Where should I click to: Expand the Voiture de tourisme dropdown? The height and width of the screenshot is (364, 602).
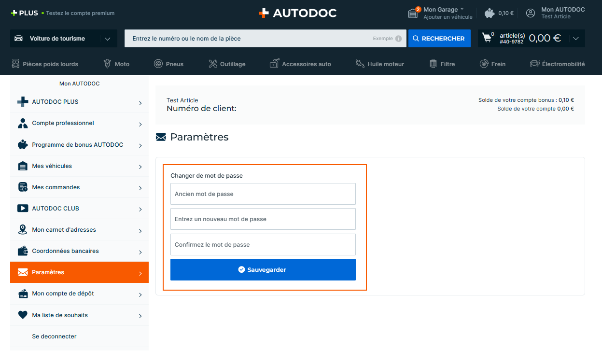(x=107, y=39)
